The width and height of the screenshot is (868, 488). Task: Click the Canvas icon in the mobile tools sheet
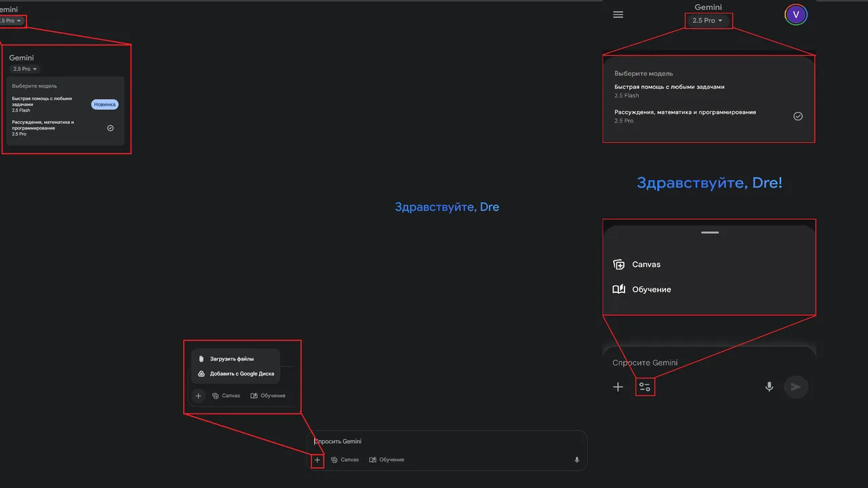[618, 264]
